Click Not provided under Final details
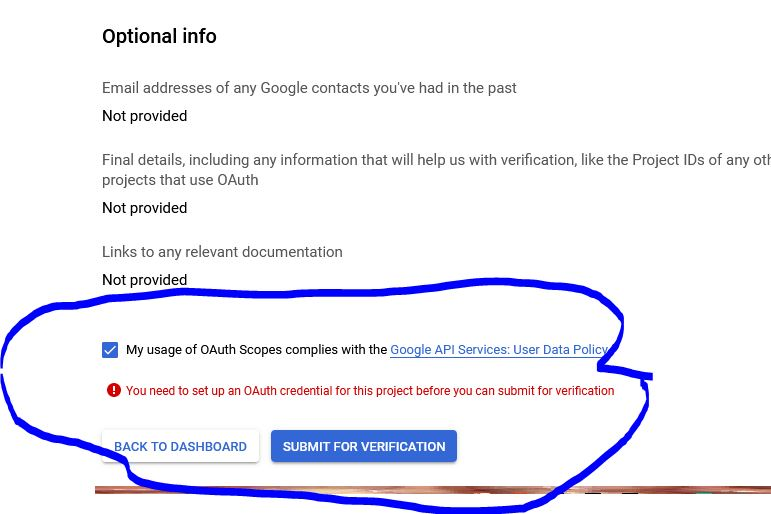Viewport: 771px width, 514px height. pyautogui.click(x=145, y=208)
